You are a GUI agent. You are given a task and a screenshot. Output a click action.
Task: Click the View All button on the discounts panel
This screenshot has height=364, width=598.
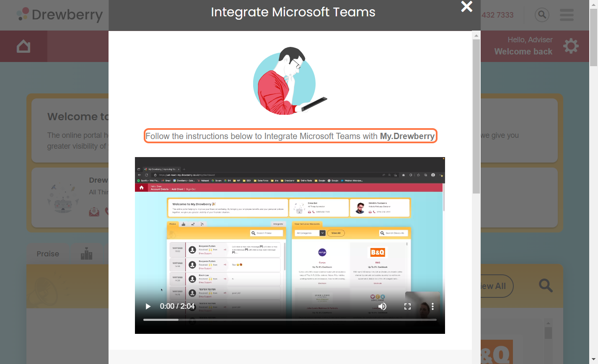coord(497,286)
